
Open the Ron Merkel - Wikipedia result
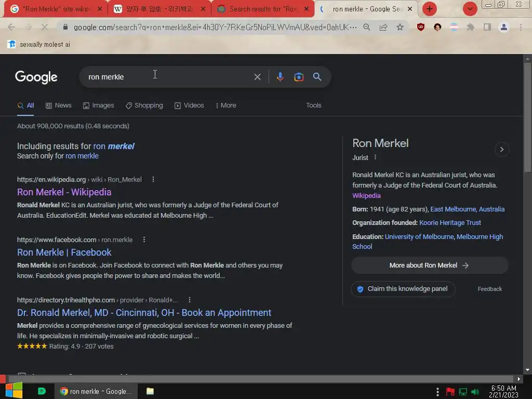point(64,192)
